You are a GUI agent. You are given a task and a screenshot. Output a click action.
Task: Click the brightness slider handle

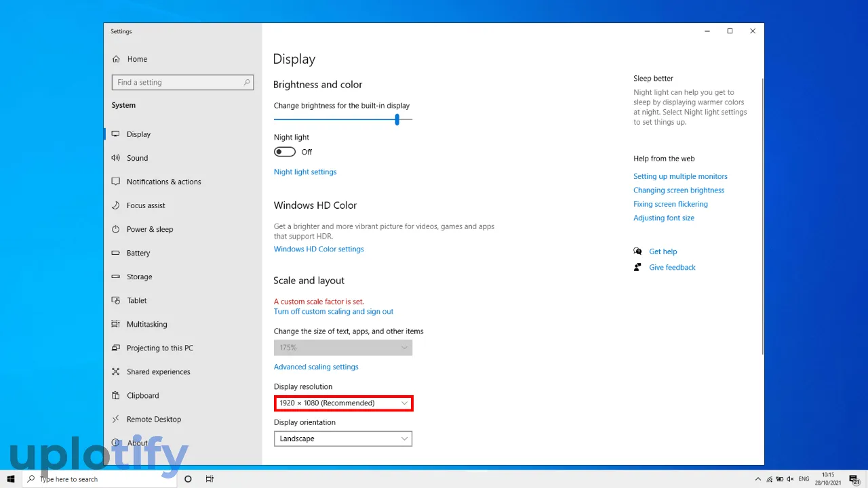397,119
